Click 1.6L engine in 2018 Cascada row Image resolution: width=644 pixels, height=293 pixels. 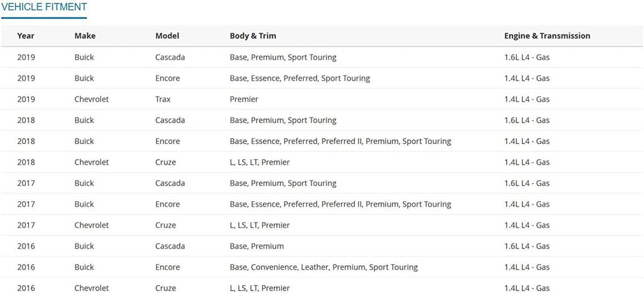527,120
